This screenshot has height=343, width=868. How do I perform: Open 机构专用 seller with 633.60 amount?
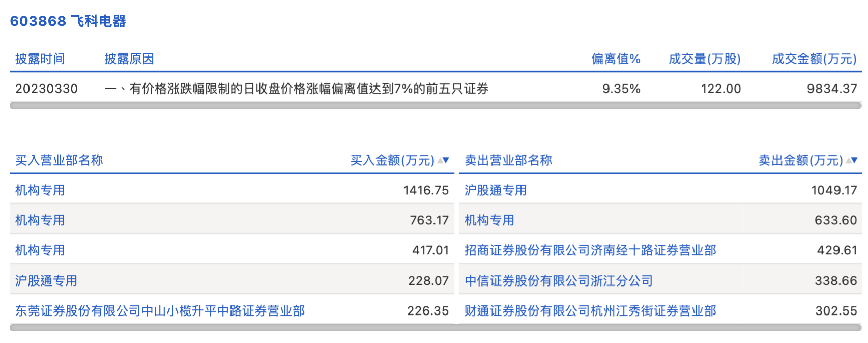489,220
